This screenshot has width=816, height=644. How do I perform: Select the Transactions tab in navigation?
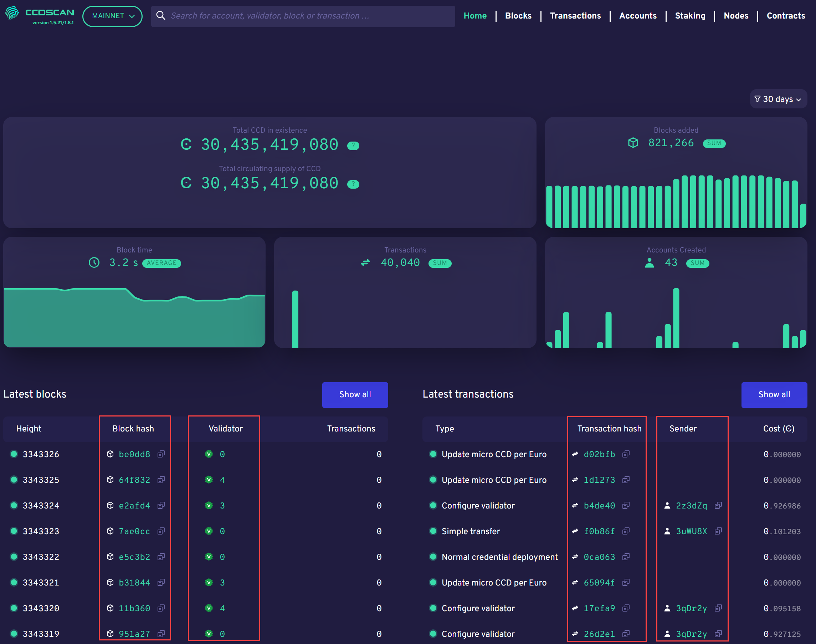coord(574,16)
